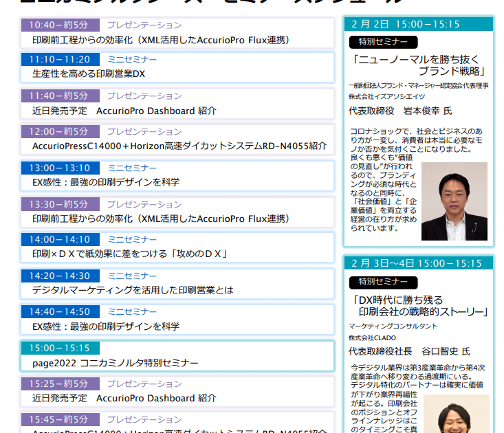This screenshot has width=504, height=433.
Task: Click speaker name 代表取締役 岩本俊幸 氏
Action: click(400, 111)
